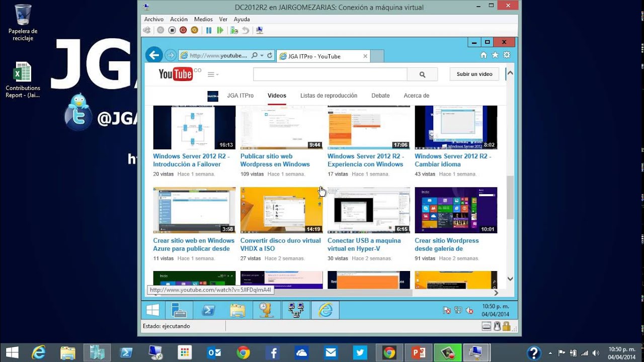Open the IE address bar dropdown arrow

click(262, 55)
